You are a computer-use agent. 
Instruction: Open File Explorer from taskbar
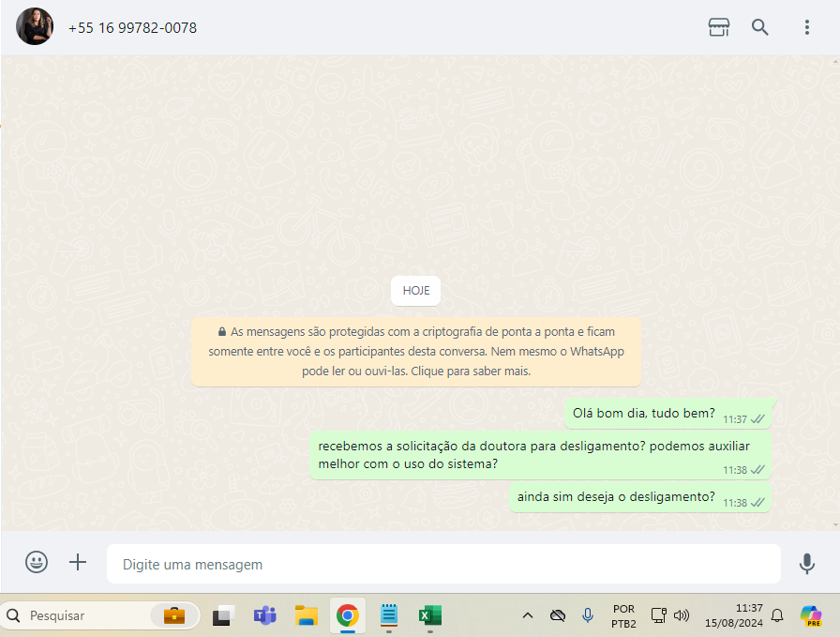click(x=307, y=616)
